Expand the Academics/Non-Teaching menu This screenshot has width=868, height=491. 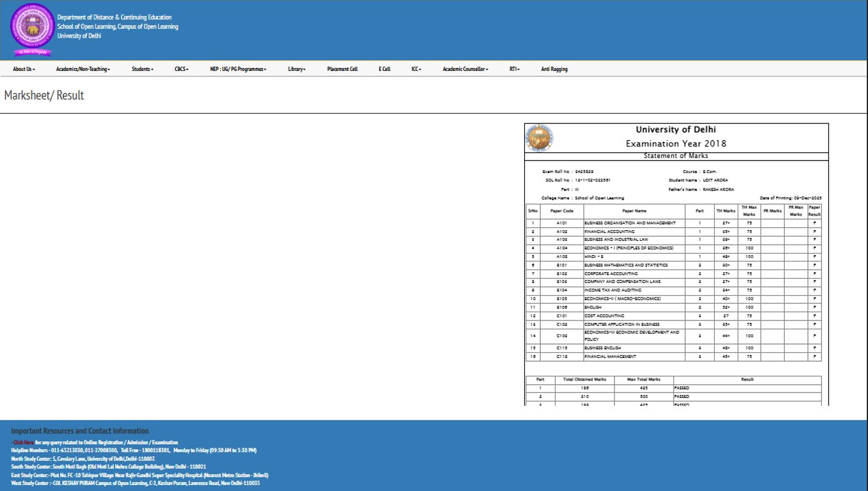click(83, 69)
